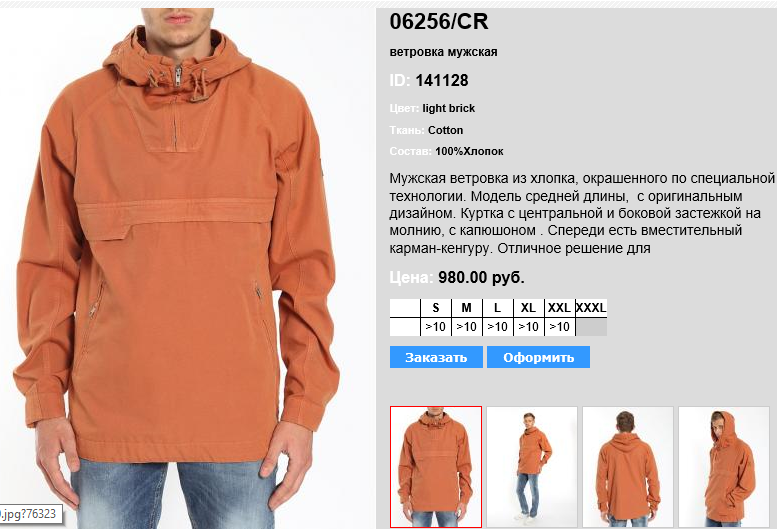This screenshot has width=777, height=529.
Task: Select size L column header
Action: point(498,308)
